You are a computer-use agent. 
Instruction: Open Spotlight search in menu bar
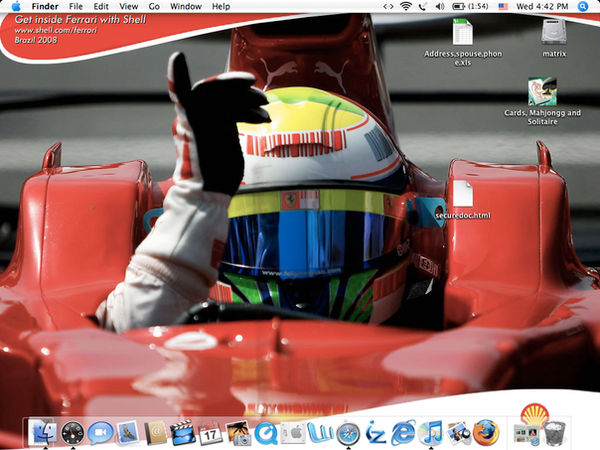tap(583, 6)
